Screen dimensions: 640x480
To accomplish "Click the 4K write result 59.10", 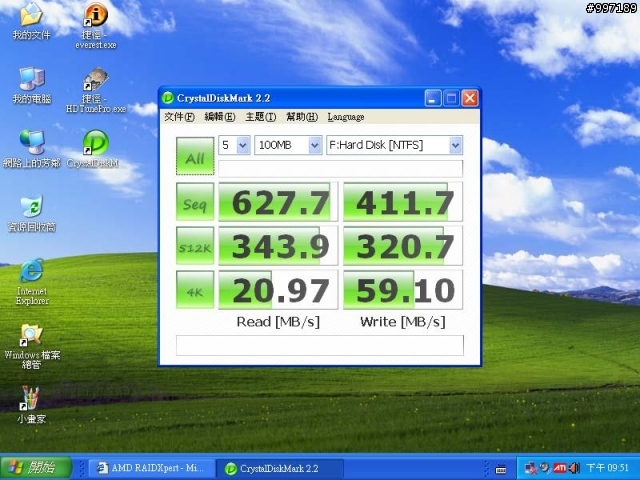I will click(403, 290).
